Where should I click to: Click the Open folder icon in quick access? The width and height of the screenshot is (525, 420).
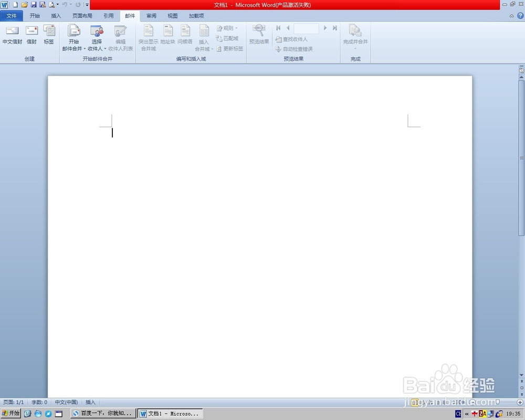coord(25,5)
